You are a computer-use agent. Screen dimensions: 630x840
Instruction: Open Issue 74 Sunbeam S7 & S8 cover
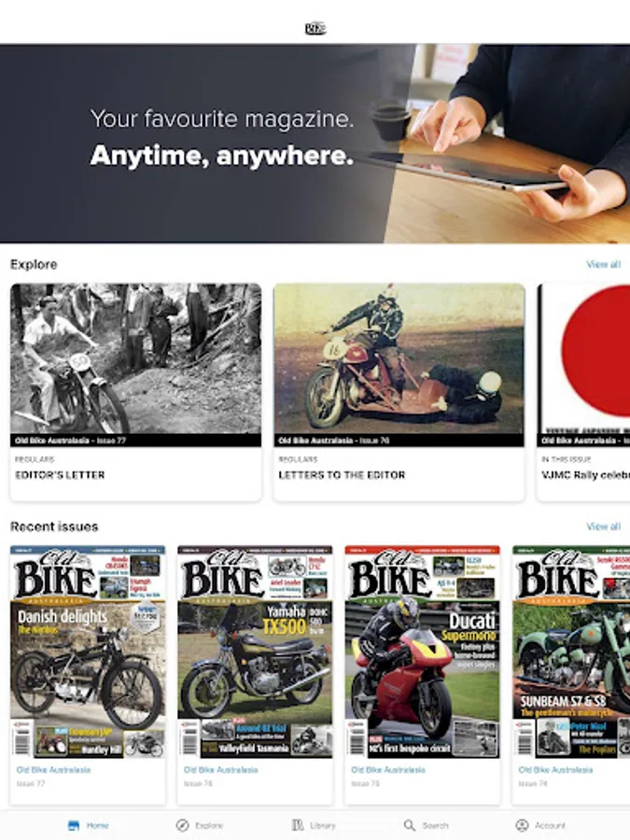pyautogui.click(x=571, y=652)
